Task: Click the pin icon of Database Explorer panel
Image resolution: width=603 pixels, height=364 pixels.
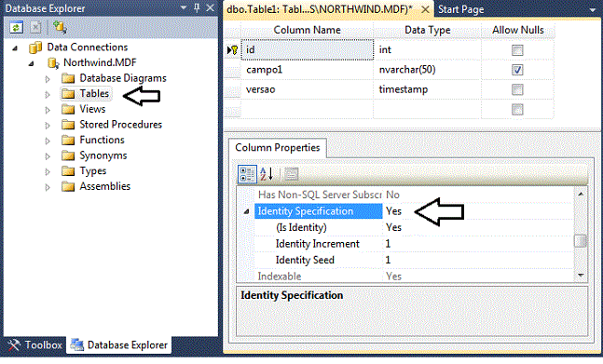Action: (197, 7)
